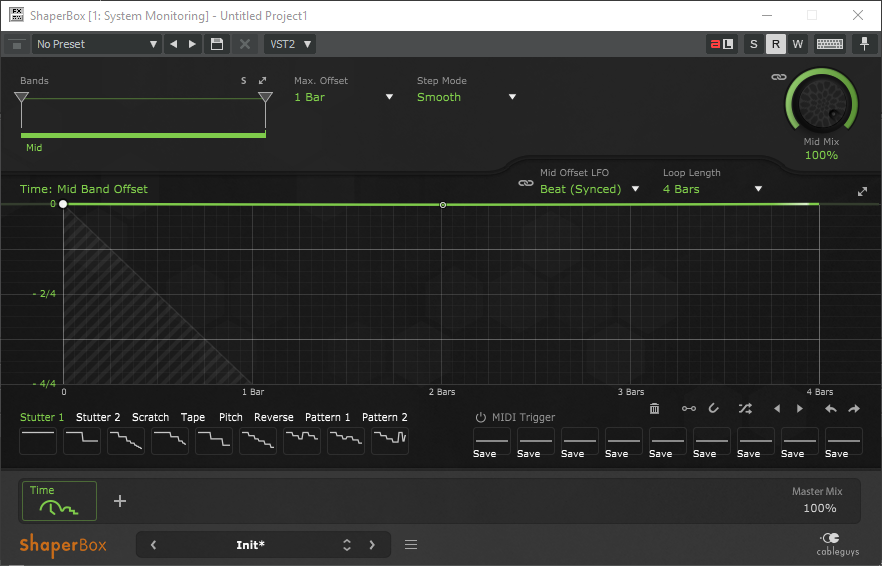Select the first flat wave preset thumbnail
The image size is (882, 566).
(x=38, y=441)
